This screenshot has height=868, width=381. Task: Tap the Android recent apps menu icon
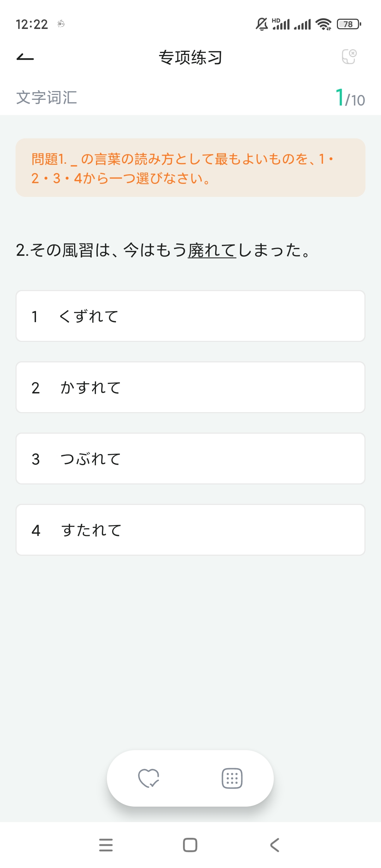click(x=106, y=845)
